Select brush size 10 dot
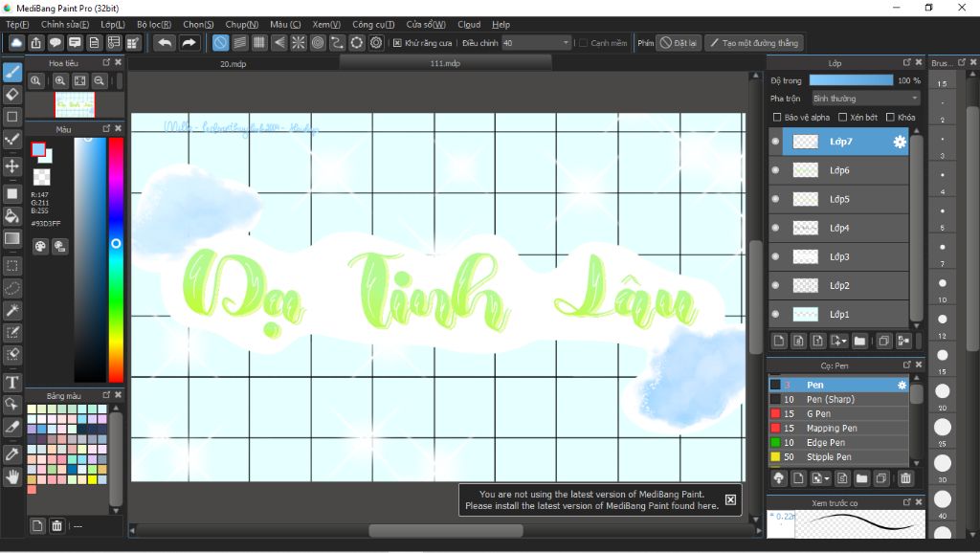This screenshot has height=553, width=980. [x=943, y=283]
